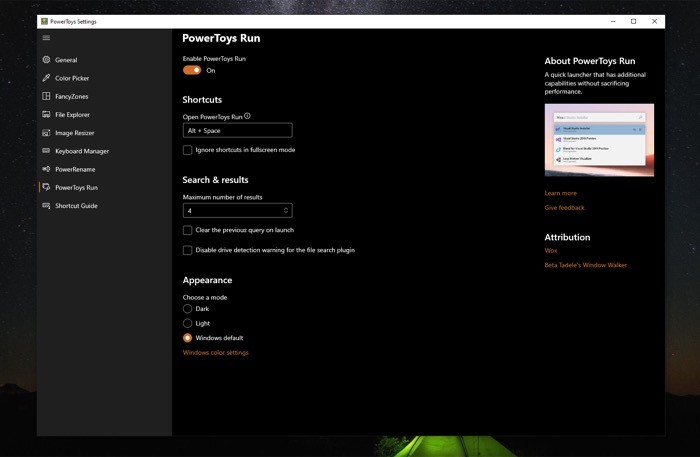Click the General gear icon
The height and width of the screenshot is (457, 700).
46,59
